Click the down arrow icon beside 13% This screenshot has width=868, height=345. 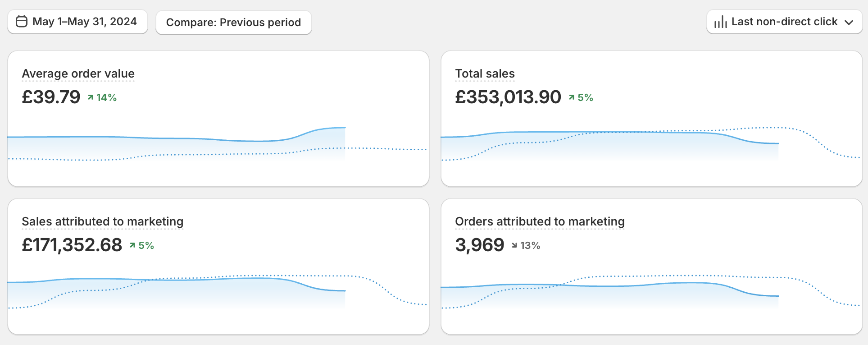pos(514,245)
